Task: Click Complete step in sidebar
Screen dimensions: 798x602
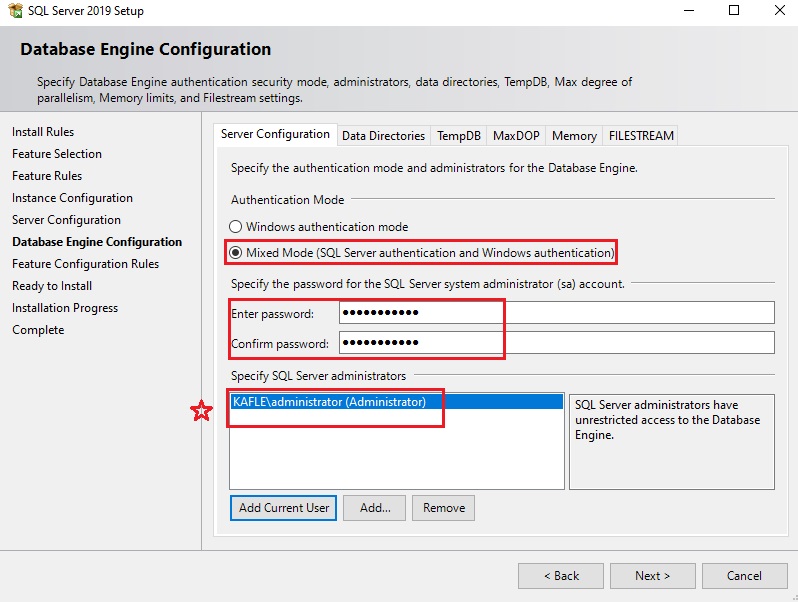Action: pyautogui.click(x=38, y=330)
